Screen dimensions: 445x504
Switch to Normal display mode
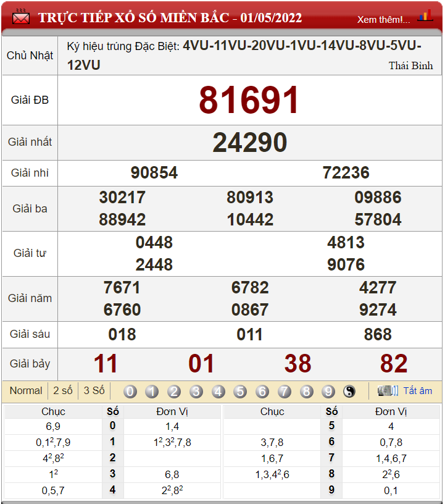(x=26, y=390)
